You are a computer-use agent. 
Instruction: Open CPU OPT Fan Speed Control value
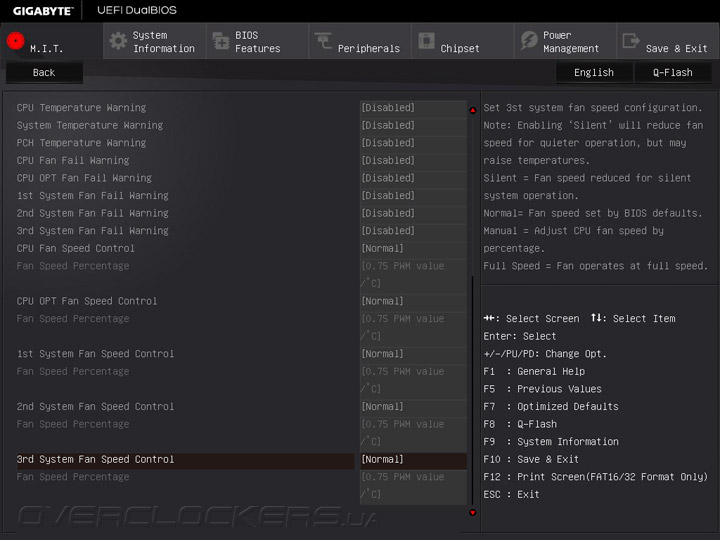[x=413, y=301]
